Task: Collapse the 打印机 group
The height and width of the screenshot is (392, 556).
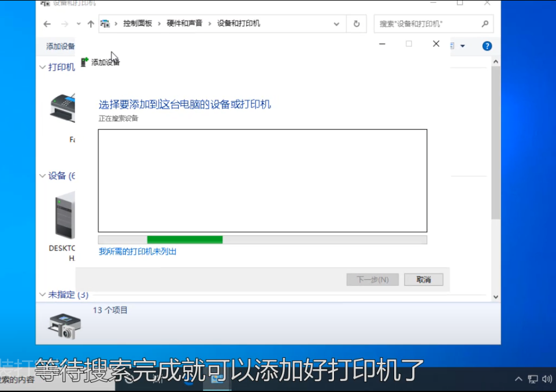Action: click(x=43, y=67)
